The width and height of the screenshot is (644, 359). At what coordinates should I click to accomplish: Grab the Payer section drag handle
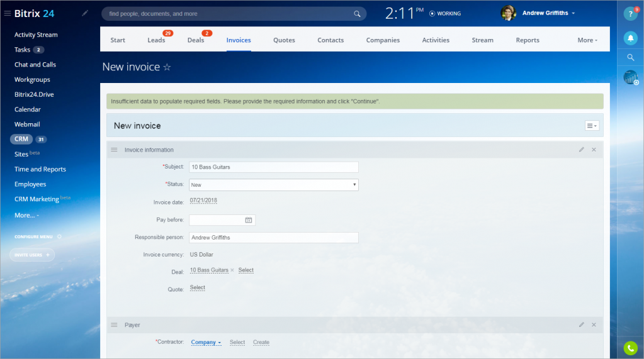pos(114,325)
